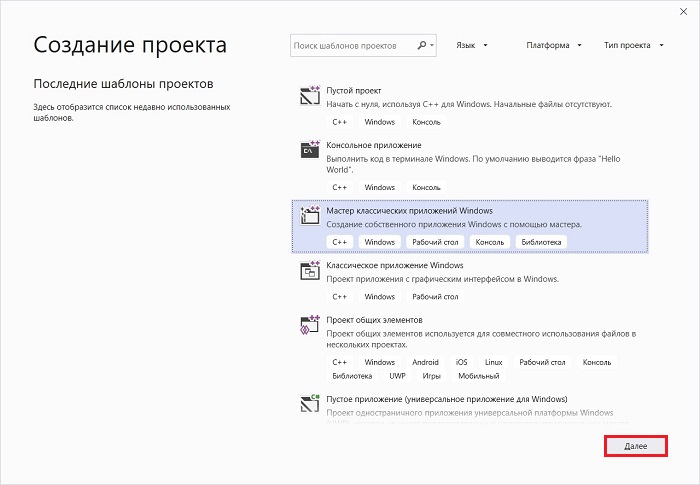
Task: Click Консоль tag in Мастер row
Action: pos(490,242)
